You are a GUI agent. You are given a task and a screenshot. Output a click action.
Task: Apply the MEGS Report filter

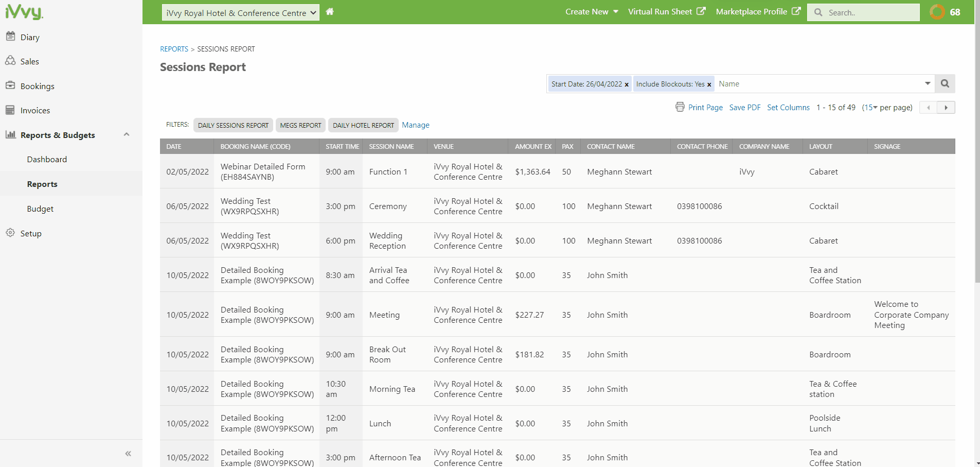click(300, 125)
